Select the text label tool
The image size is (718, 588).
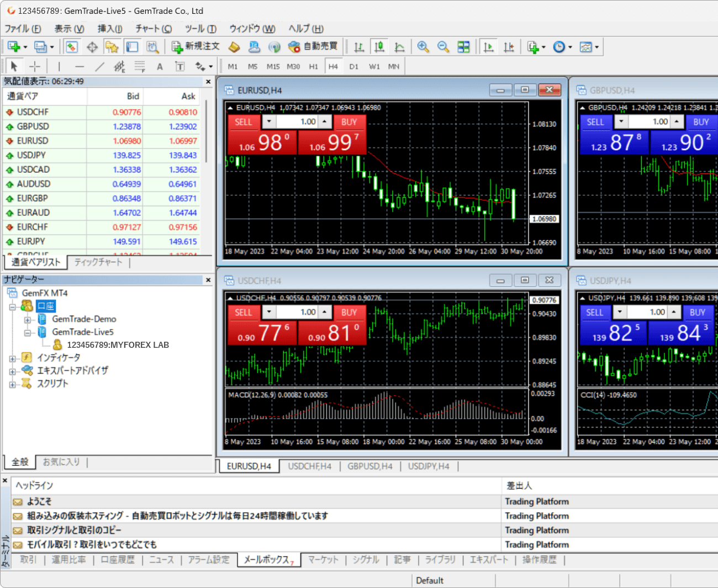[179, 66]
